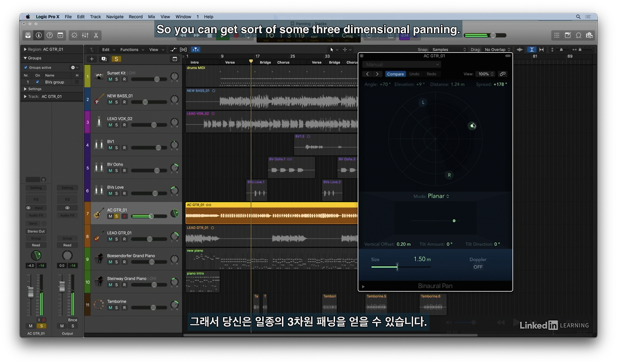Viewport: 617px width, 364px height.
Task: Click the Tamborine track icon
Action: pyautogui.click(x=99, y=304)
